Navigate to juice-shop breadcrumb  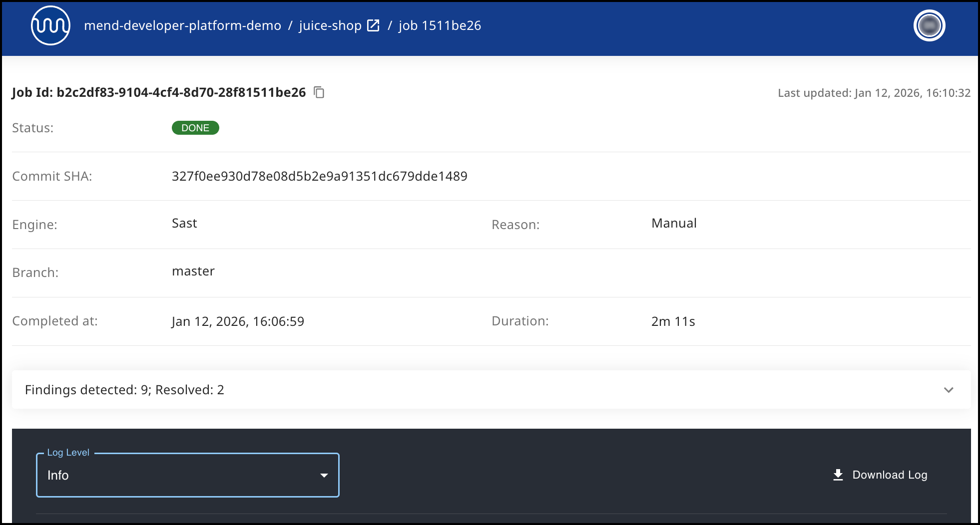330,25
